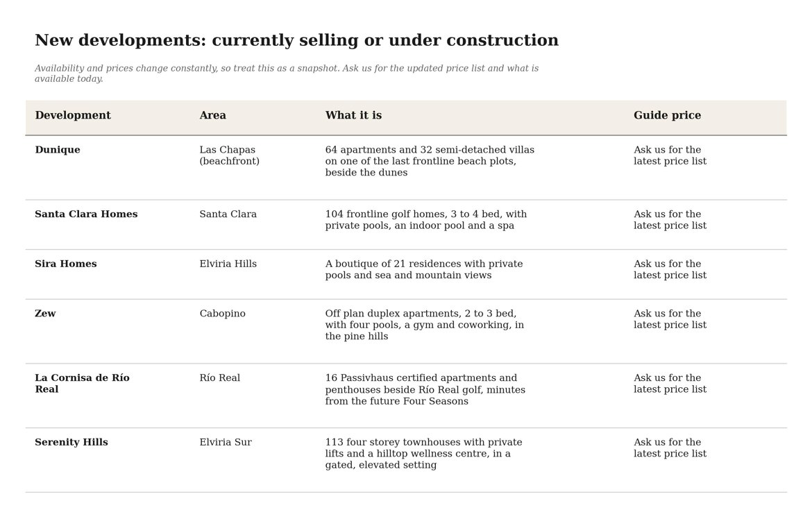Open the Santa Clara Homes entry
This screenshot has width=812, height=528.
coord(87,214)
